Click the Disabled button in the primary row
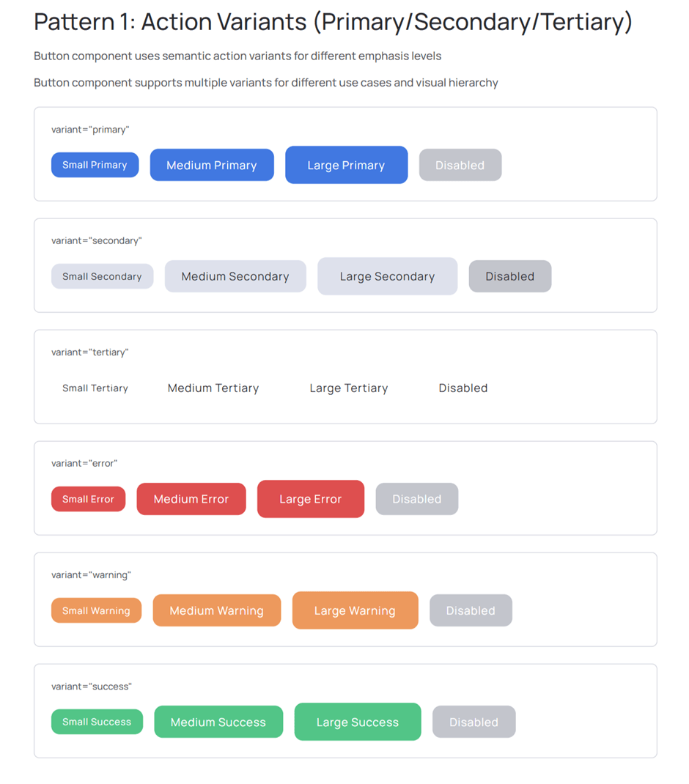Viewport: 689px width, 784px height. (460, 165)
